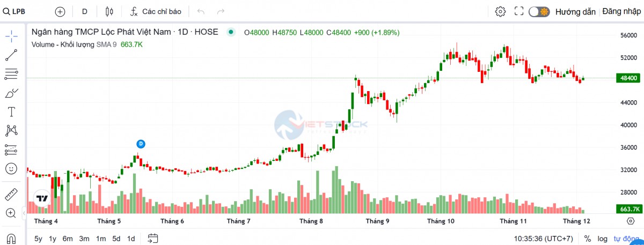Click the 28000 price axis label
The image size is (644, 245).
628,192
